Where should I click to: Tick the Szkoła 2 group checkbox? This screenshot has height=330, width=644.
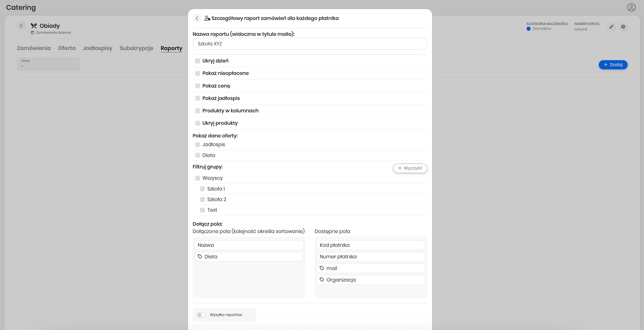(x=203, y=199)
